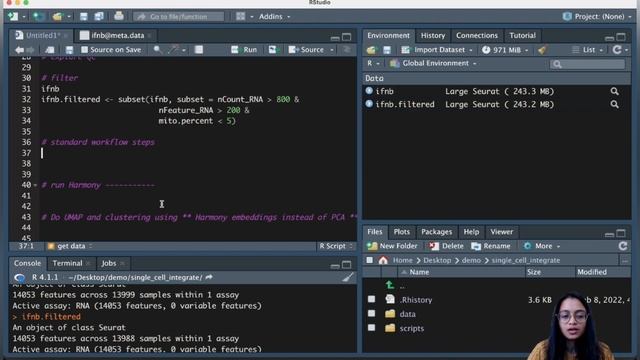Screen dimensions: 640x360
Task: Re-run previous code region
Action: [272, 50]
